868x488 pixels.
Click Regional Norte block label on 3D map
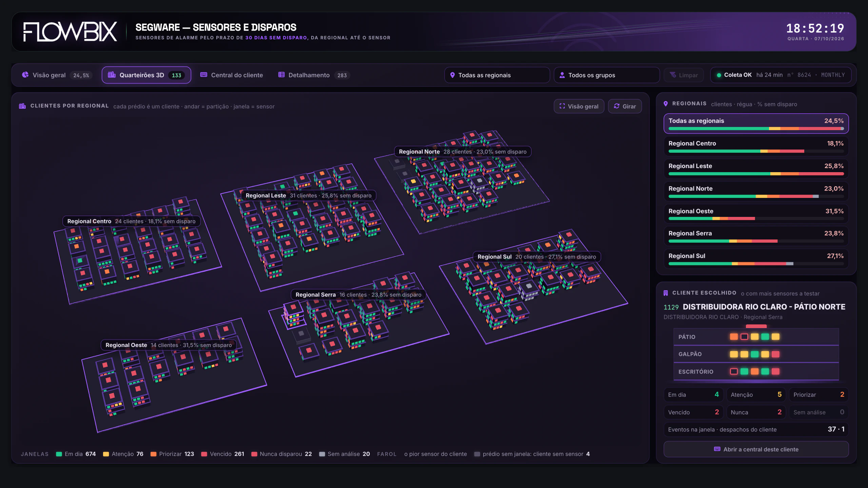(462, 151)
